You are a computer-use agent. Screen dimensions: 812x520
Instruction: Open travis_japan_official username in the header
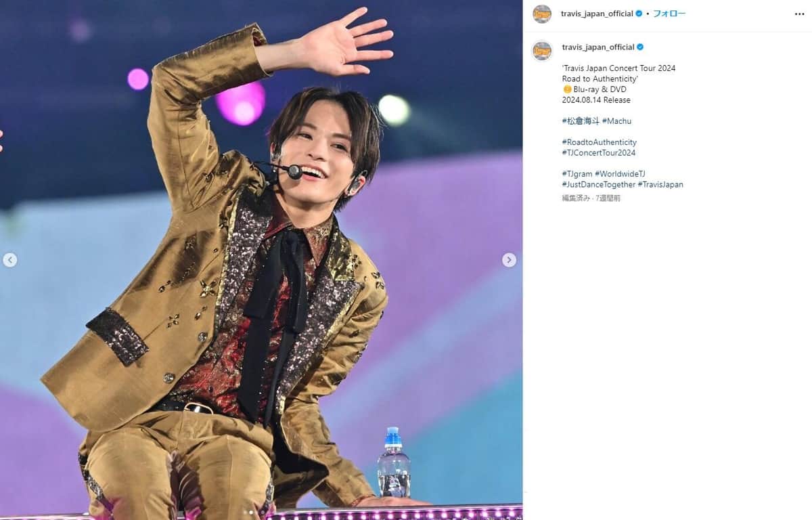pyautogui.click(x=597, y=14)
